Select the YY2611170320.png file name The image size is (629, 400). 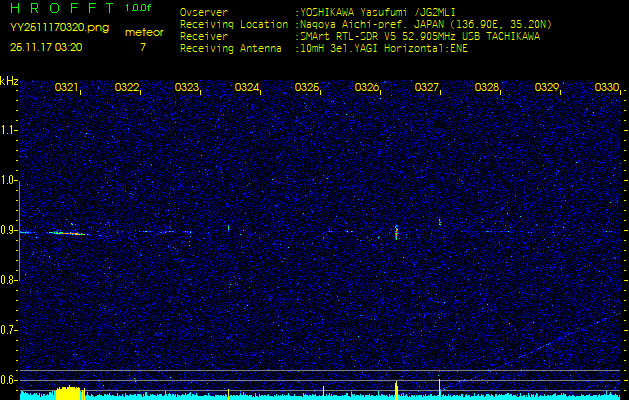click(x=52, y=30)
